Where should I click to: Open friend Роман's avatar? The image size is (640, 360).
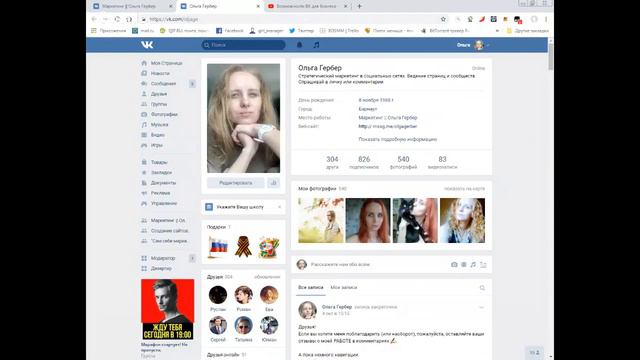point(243,295)
